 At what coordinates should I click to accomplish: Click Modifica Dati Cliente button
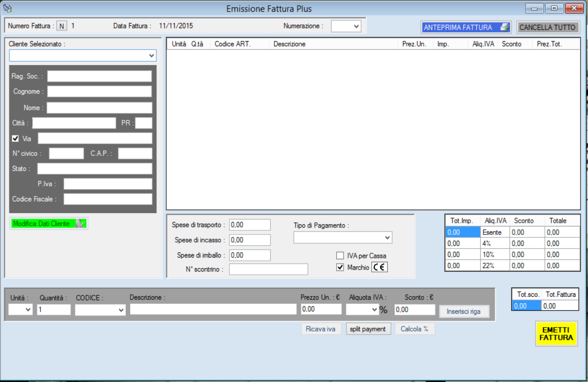point(49,224)
